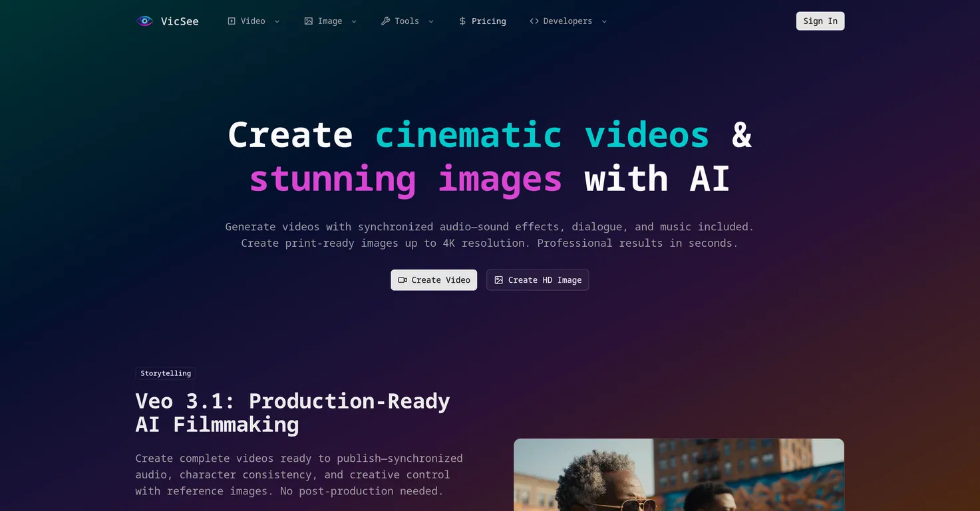The width and height of the screenshot is (980, 511).
Task: Click the VicSee brand name text
Action: click(180, 21)
